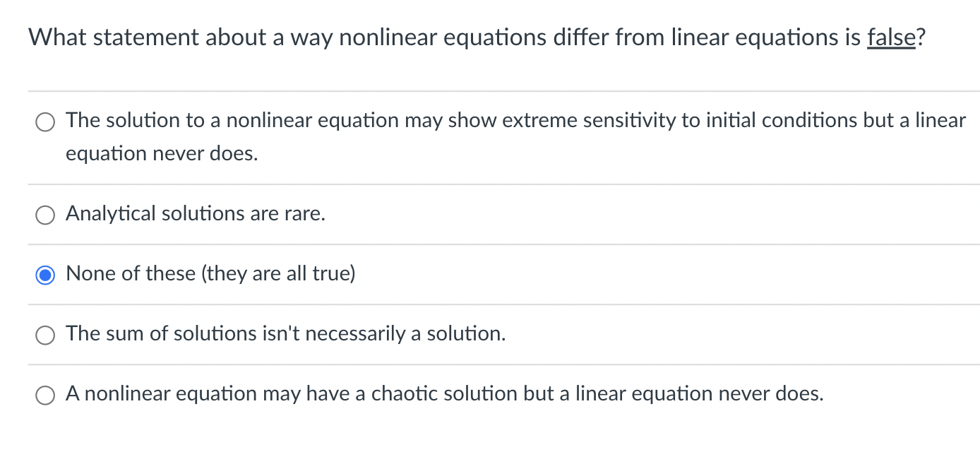Image resolution: width=980 pixels, height=452 pixels.
Task: Select 'The sum of solutions isn't necessarily a solution'
Action: tap(44, 335)
